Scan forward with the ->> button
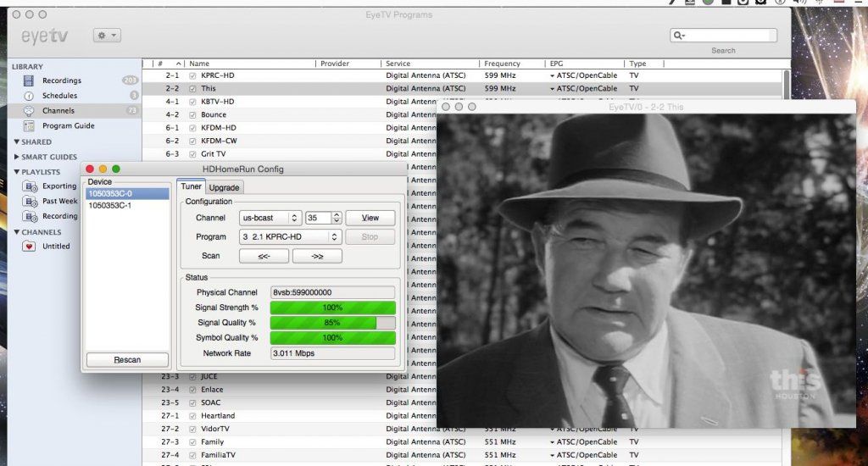Image resolution: width=868 pixels, height=466 pixels. (x=317, y=256)
